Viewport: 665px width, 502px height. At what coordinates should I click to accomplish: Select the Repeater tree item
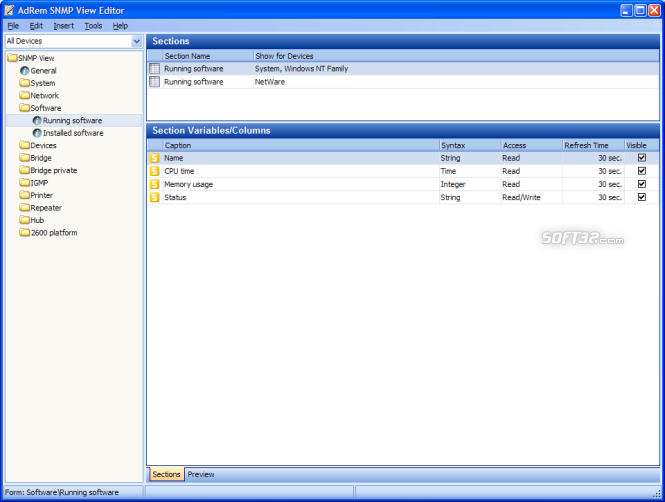click(46, 208)
